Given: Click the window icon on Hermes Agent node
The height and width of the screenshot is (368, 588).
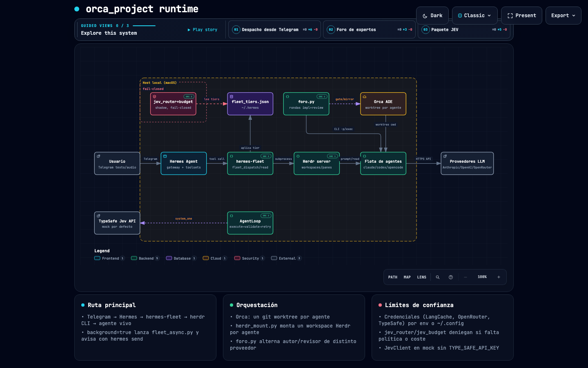Looking at the screenshot, I should [165, 156].
